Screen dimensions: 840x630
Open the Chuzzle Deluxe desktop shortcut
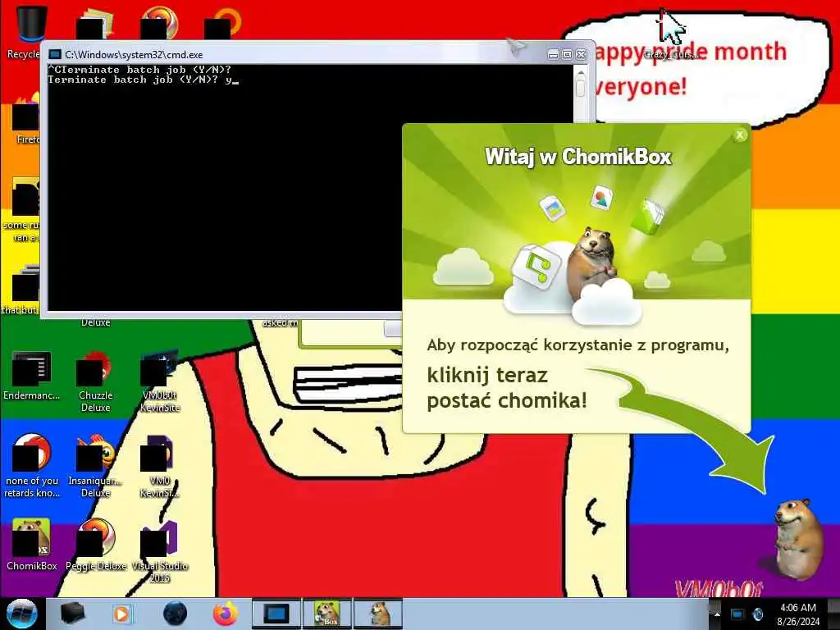(x=96, y=381)
